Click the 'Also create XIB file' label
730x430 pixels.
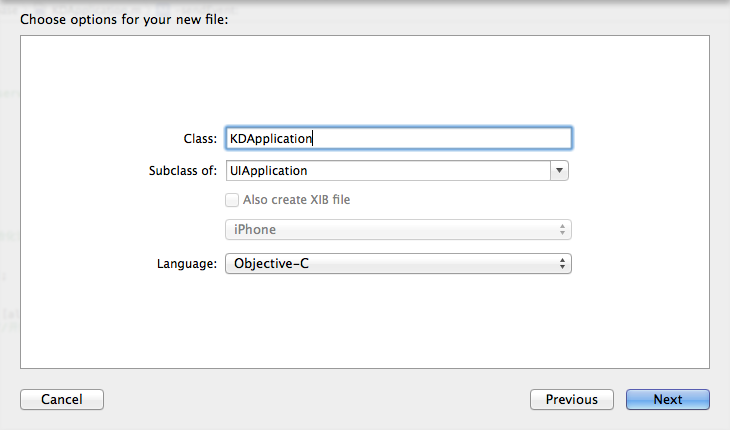point(296,199)
